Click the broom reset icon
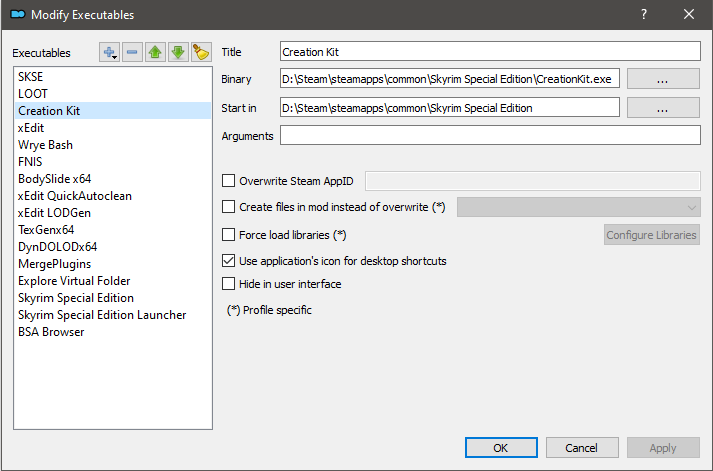This screenshot has width=713, height=471. pyautogui.click(x=200, y=52)
